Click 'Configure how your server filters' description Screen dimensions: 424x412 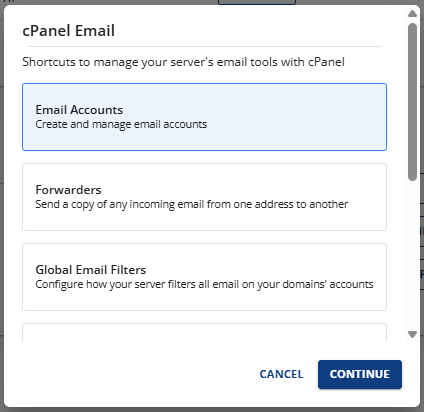[204, 284]
